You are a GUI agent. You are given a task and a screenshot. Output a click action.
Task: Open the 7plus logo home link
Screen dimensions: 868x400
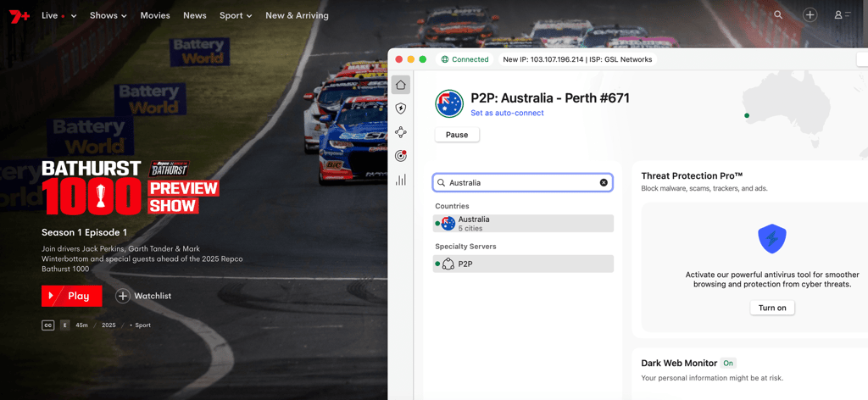click(19, 15)
